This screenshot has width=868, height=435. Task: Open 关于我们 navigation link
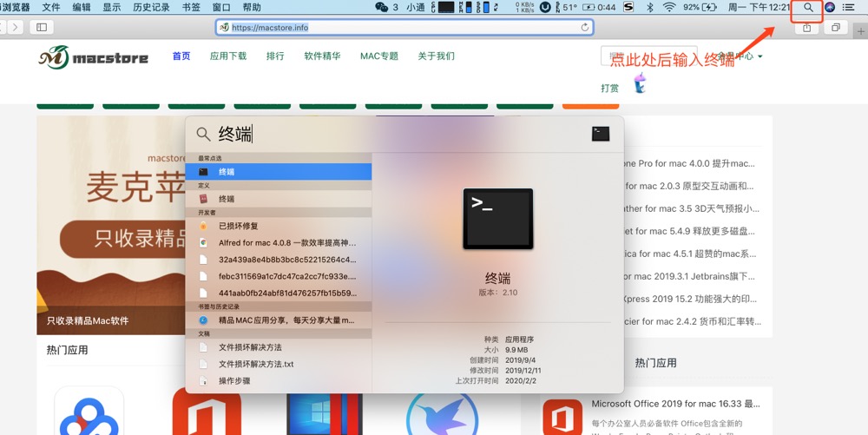pos(437,56)
